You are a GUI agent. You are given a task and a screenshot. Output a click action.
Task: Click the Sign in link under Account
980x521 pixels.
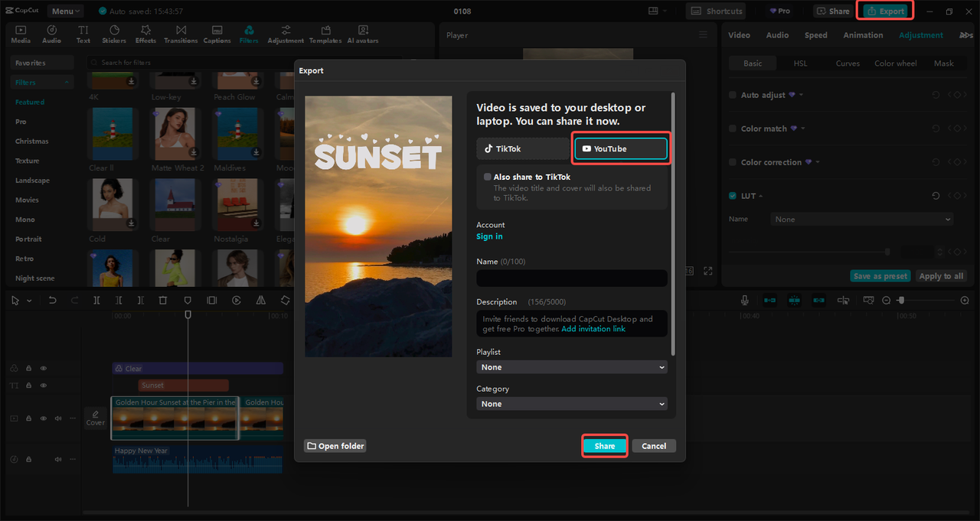[489, 236]
